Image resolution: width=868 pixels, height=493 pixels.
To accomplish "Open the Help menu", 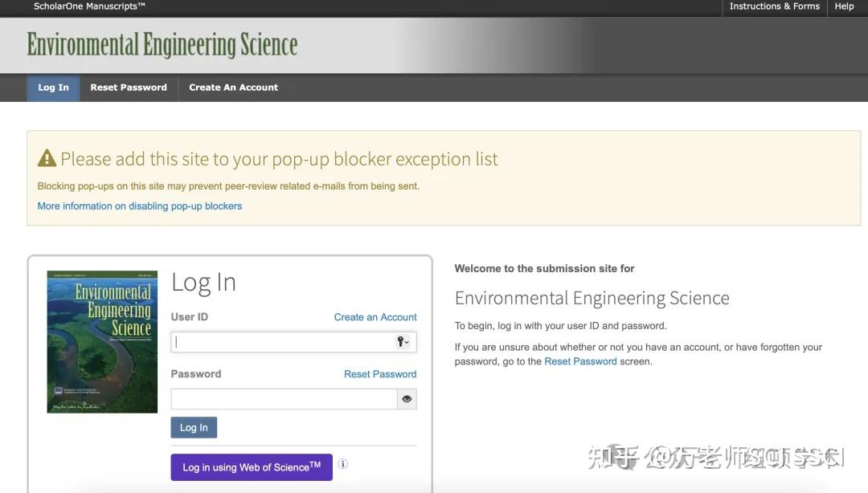I will click(x=843, y=6).
